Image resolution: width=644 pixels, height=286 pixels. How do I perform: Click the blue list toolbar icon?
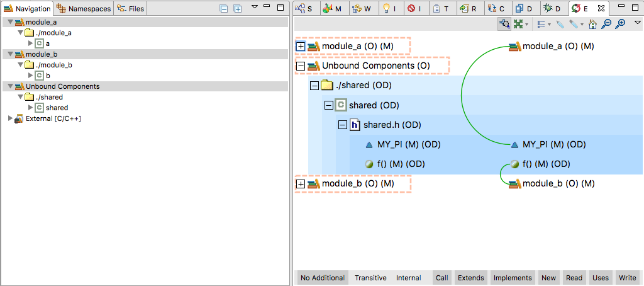tap(541, 25)
